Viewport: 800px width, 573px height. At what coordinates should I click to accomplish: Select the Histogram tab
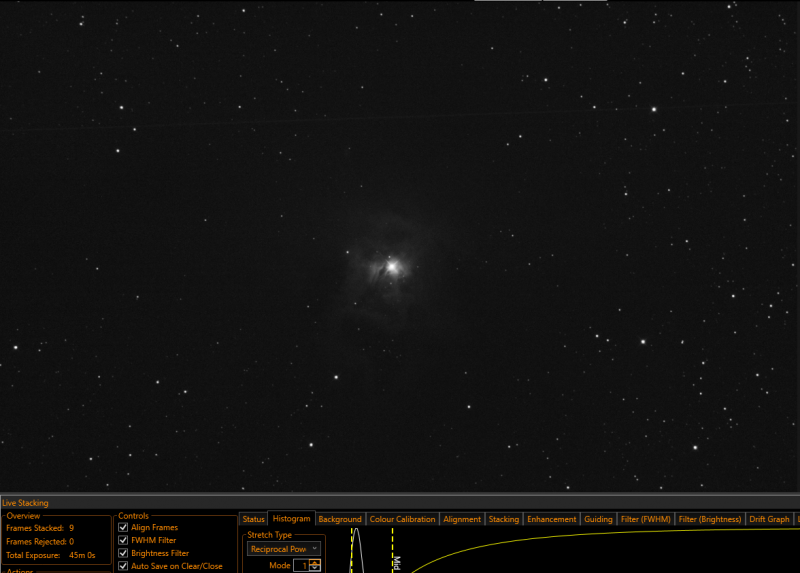pyautogui.click(x=291, y=518)
